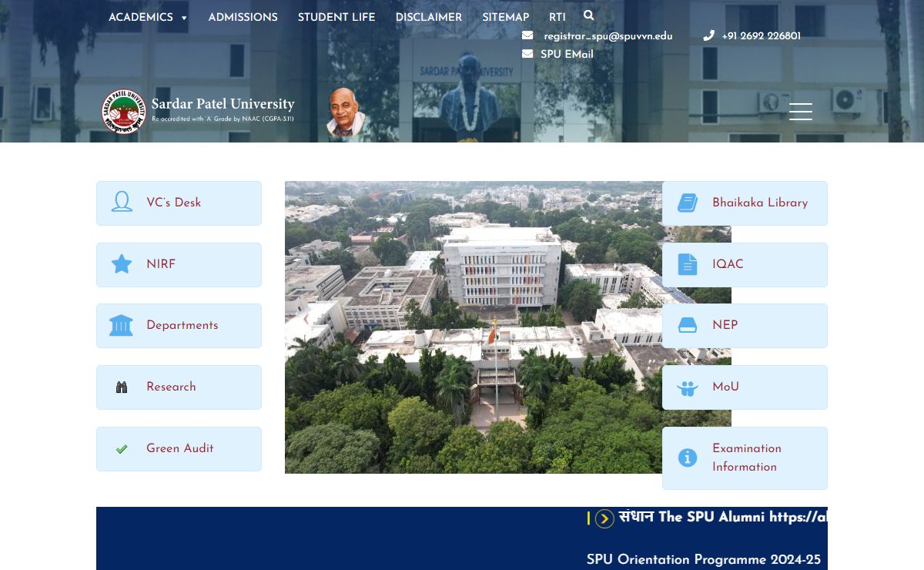Click the phone handset icon
Viewport: 924px width, 570px height.
pos(708,35)
